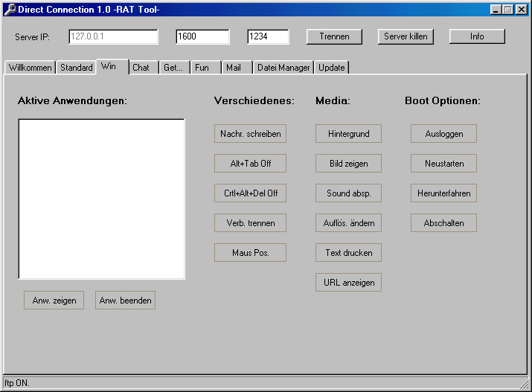Open the Datei Manager tab
Viewport: 532px width, 392px height.
click(x=283, y=68)
